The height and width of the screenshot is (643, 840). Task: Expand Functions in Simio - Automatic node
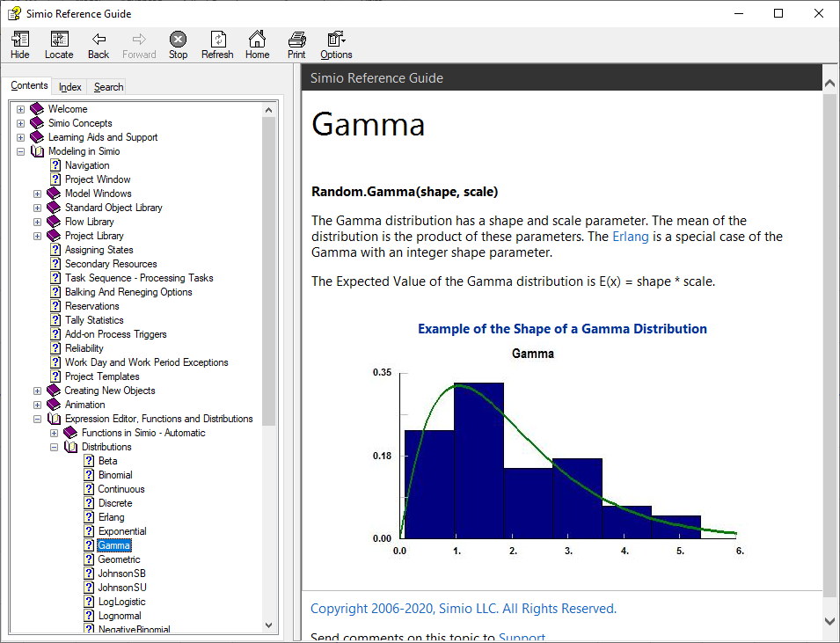click(55, 433)
